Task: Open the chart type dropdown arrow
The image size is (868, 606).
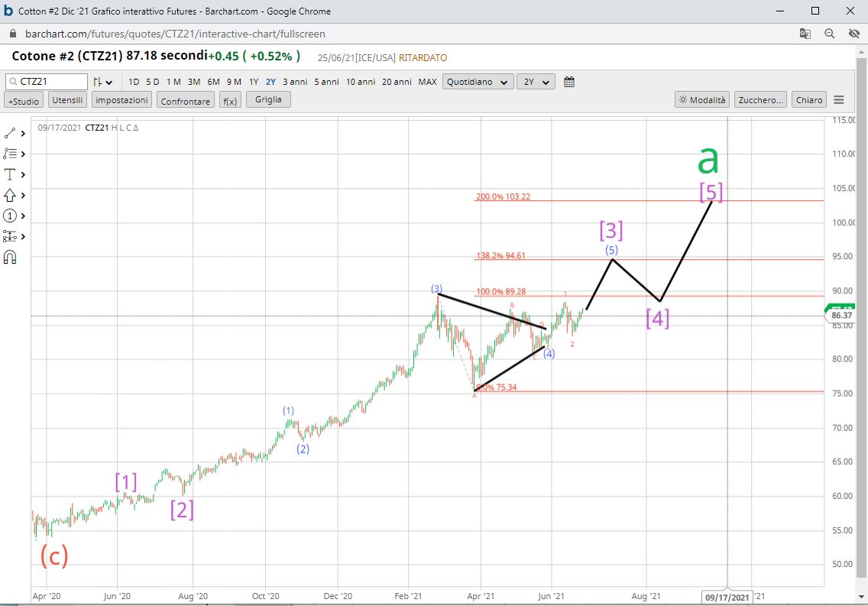Action: (x=109, y=83)
